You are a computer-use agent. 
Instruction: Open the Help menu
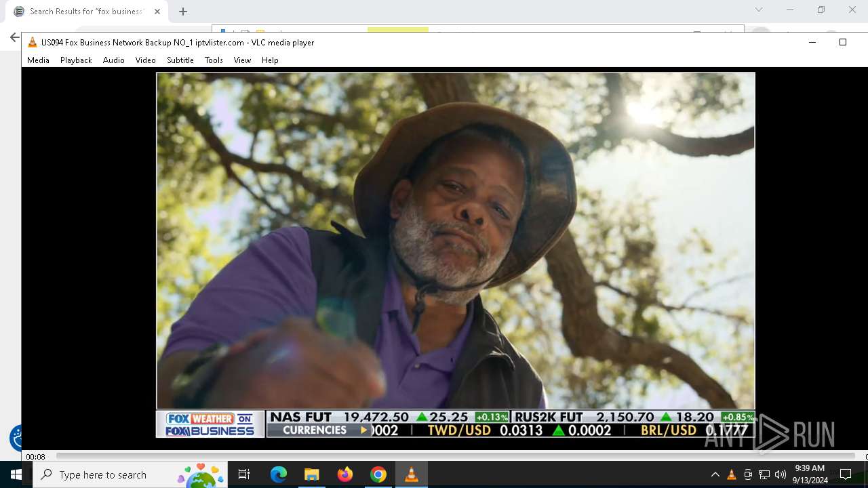click(x=270, y=60)
